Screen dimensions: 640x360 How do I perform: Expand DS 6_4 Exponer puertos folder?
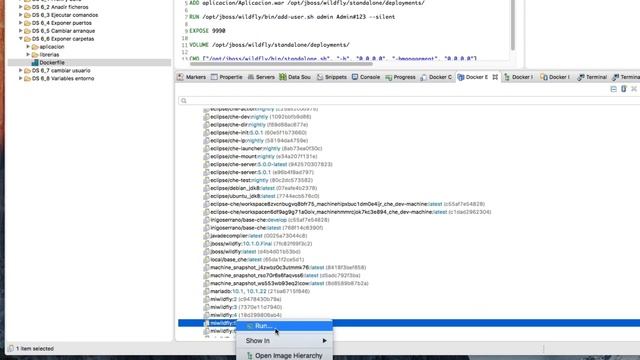coord(20,23)
